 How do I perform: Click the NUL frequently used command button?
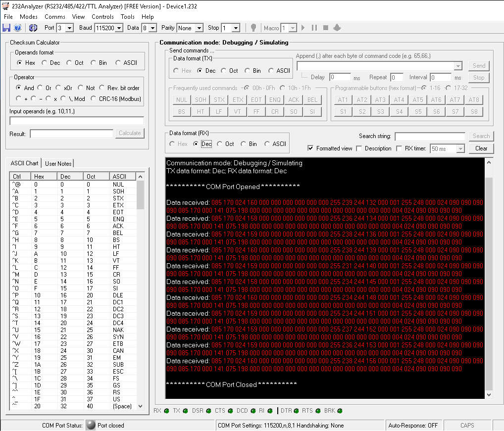tap(182, 100)
